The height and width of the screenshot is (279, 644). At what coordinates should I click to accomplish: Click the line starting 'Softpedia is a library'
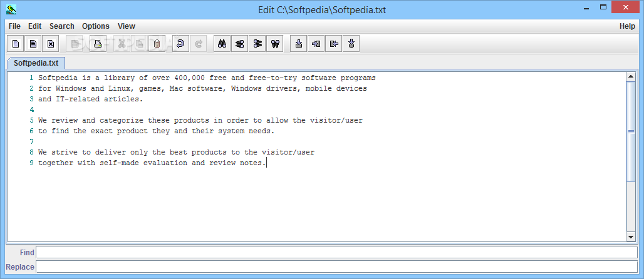[x=207, y=78]
